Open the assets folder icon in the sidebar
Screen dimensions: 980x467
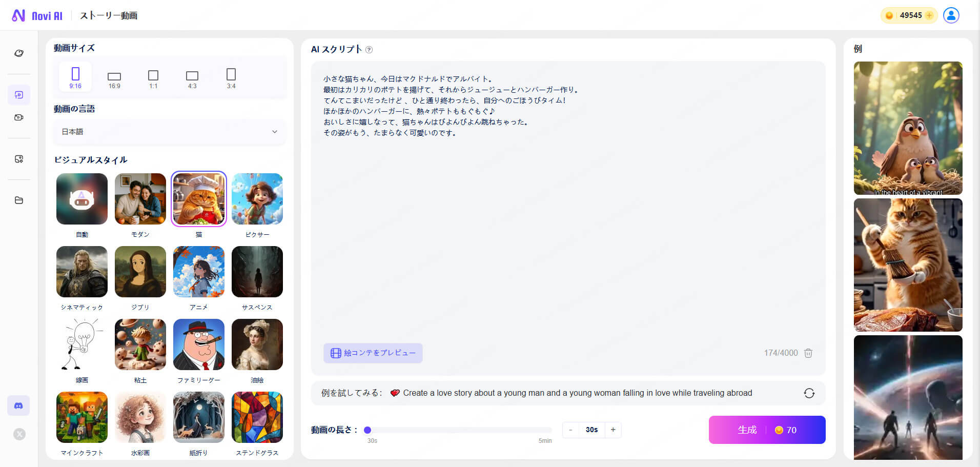[x=18, y=200]
